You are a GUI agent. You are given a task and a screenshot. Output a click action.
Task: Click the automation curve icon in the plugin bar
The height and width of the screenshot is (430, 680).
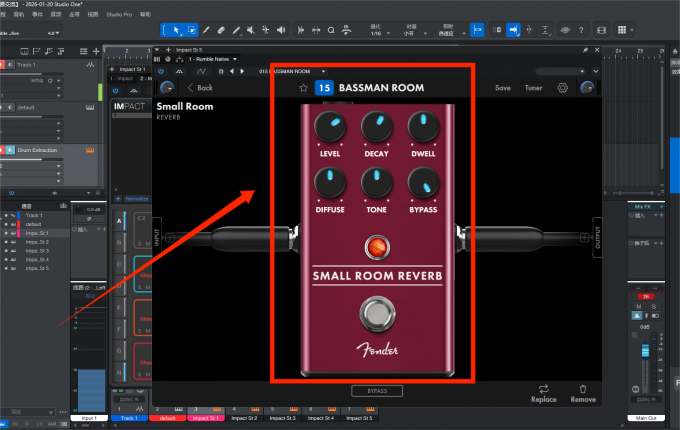coord(201,71)
